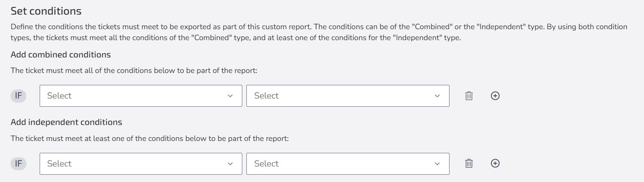Click chevron arrow of second independent condition field
The image size is (644, 182).
click(x=437, y=164)
